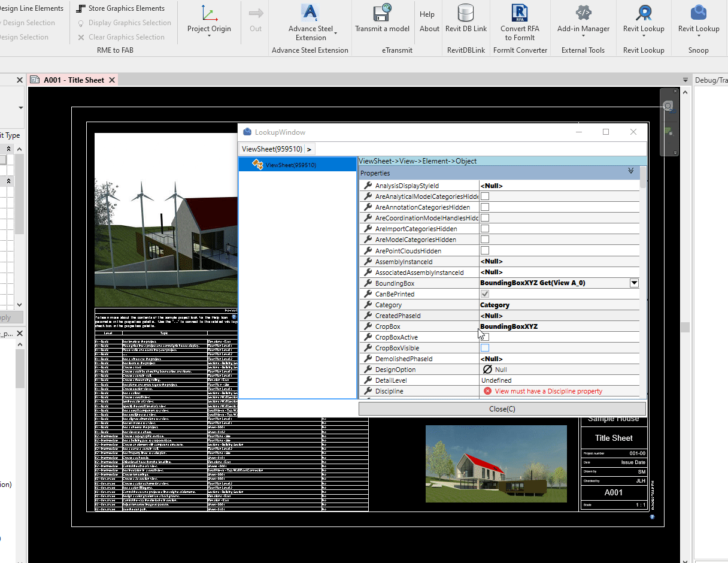Collapse the Properties section chevron

(x=630, y=171)
